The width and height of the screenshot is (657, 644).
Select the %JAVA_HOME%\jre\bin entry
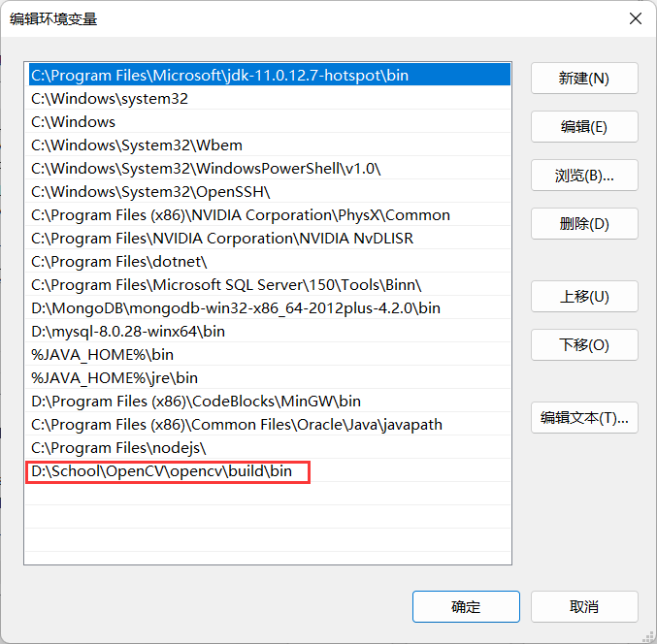[270, 377]
